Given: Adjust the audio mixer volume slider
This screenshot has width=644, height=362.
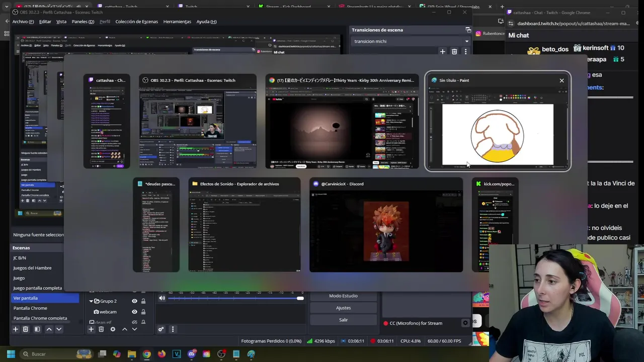Looking at the screenshot, I should click(235, 299).
